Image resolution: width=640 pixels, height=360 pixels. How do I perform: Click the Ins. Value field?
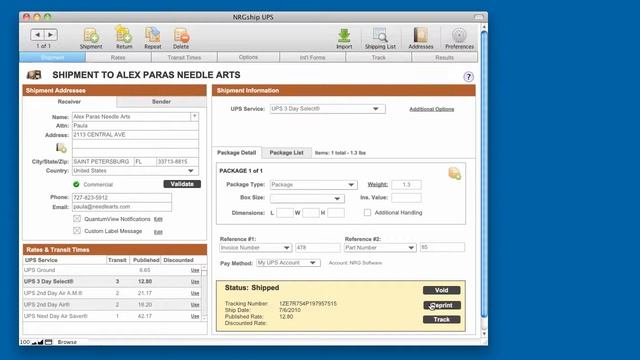click(406, 198)
